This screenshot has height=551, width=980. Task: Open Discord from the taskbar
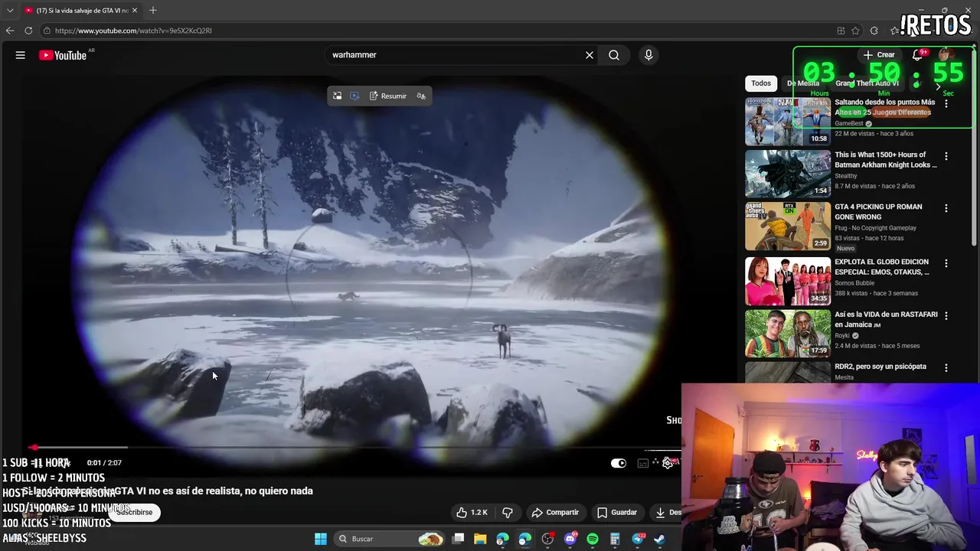coord(570,539)
